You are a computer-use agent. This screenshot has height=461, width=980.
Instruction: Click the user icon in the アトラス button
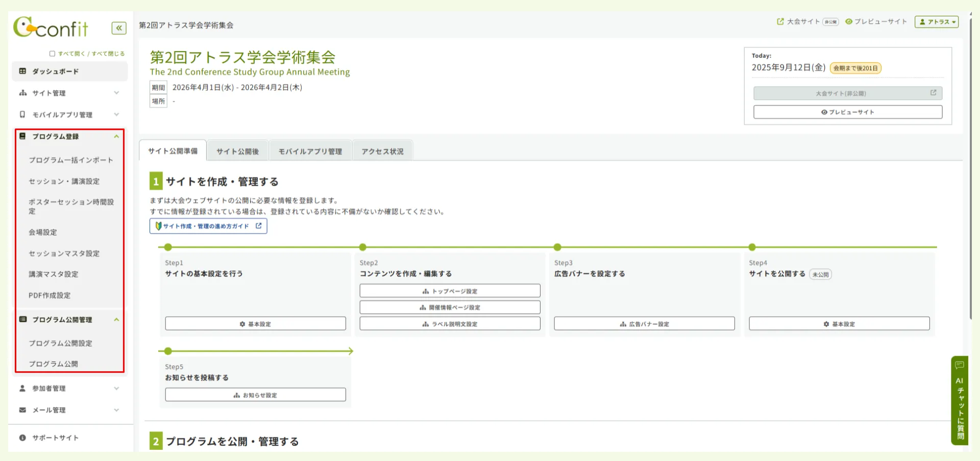coord(922,21)
